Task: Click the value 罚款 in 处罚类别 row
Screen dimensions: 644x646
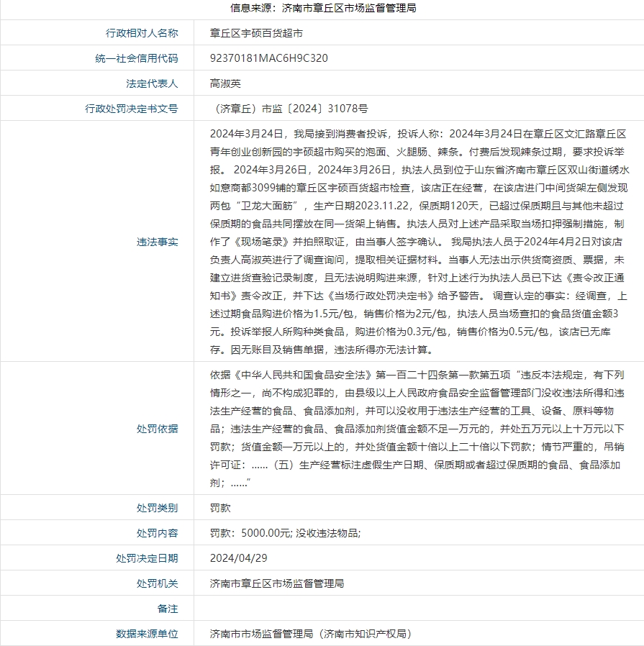Action: pos(220,508)
